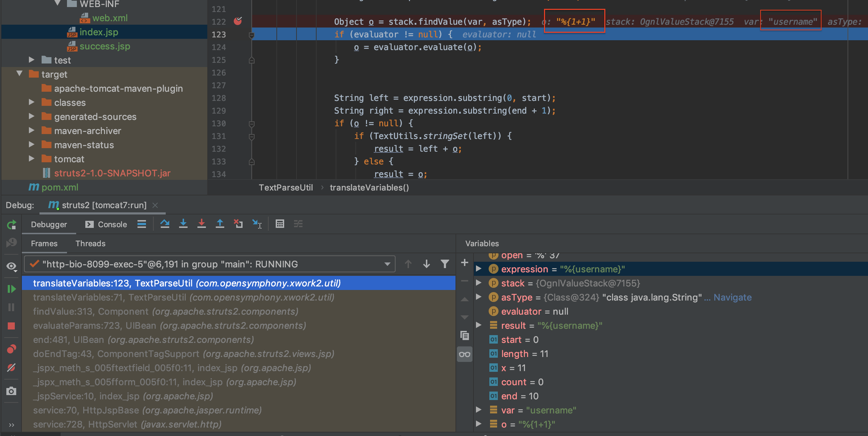Expand more tool buttons chevron at bottom left
The height and width of the screenshot is (436, 868).
click(12, 425)
